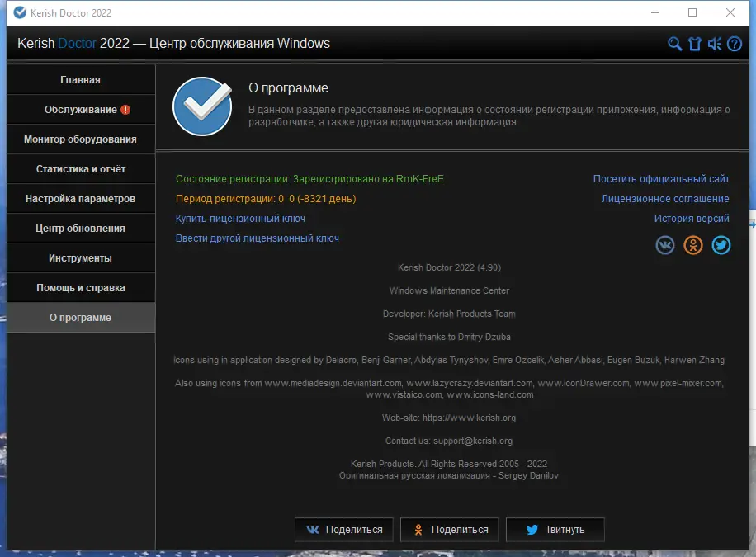Click the Sergey Danilov localization credit
Viewport: 756px width, 557px height.
coord(449,475)
